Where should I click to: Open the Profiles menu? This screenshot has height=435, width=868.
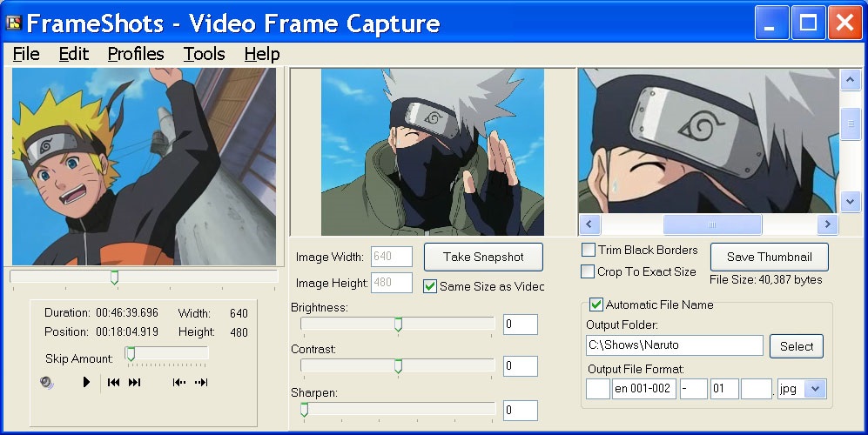click(136, 54)
